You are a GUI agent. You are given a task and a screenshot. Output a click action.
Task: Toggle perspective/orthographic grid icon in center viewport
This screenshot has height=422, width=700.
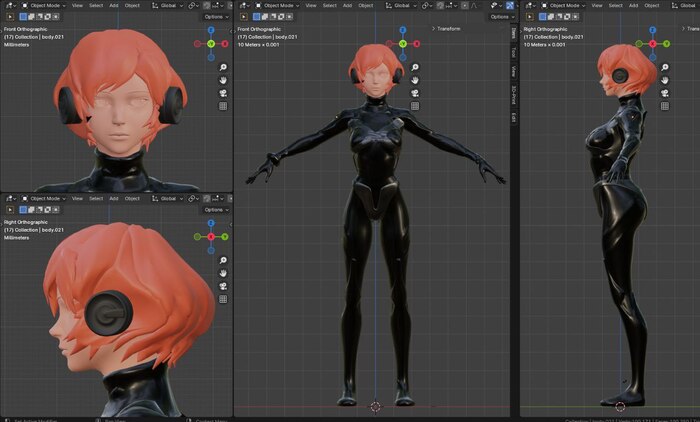[x=415, y=106]
